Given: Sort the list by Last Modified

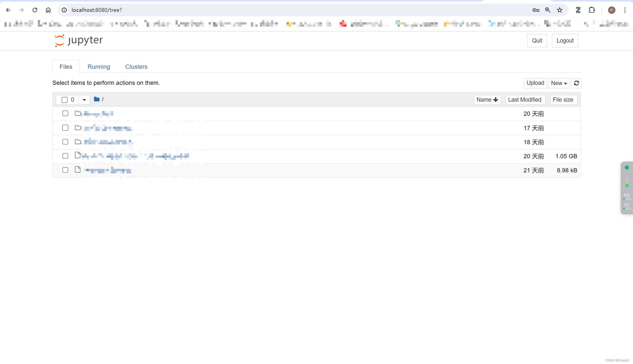Looking at the screenshot, I should pos(525,100).
